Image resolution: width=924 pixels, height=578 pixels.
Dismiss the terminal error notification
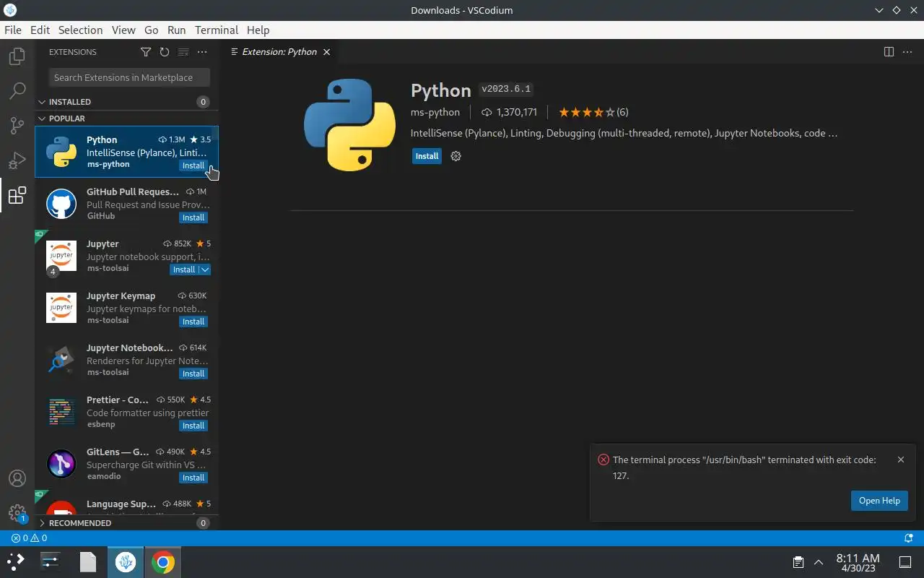click(x=900, y=460)
